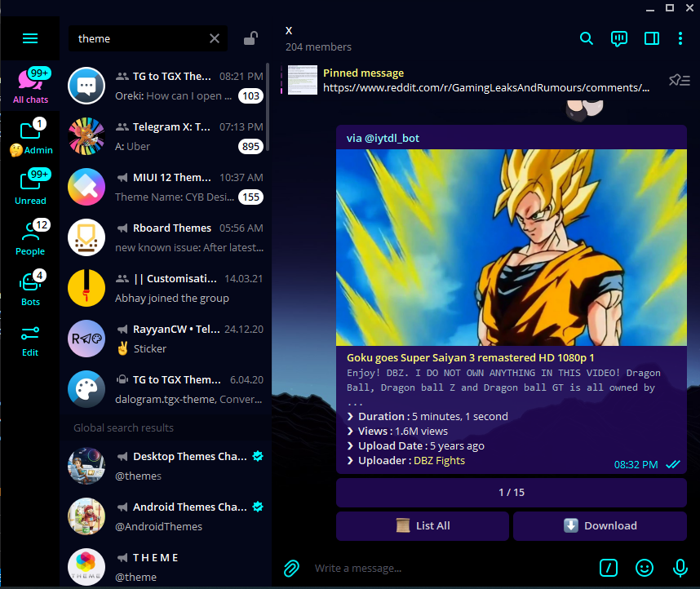
Task: Open Goku goes Super Saiyan 3 title link
Action: pyautogui.click(x=470, y=357)
